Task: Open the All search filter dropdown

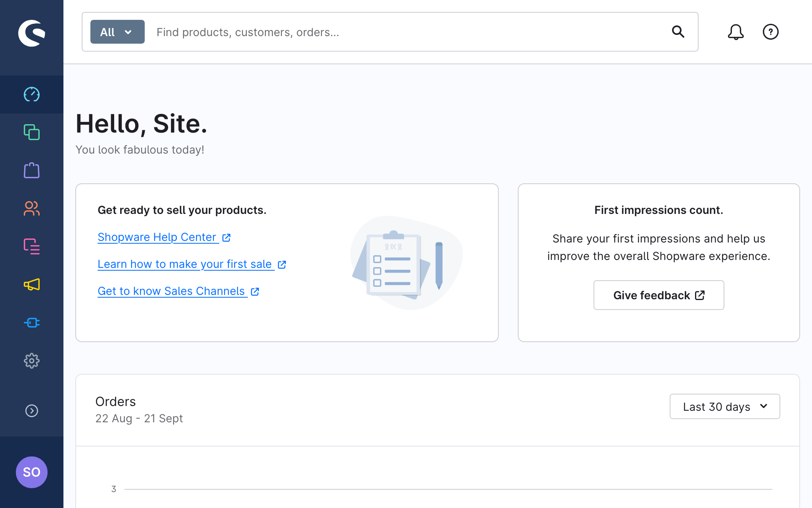Action: (117, 32)
